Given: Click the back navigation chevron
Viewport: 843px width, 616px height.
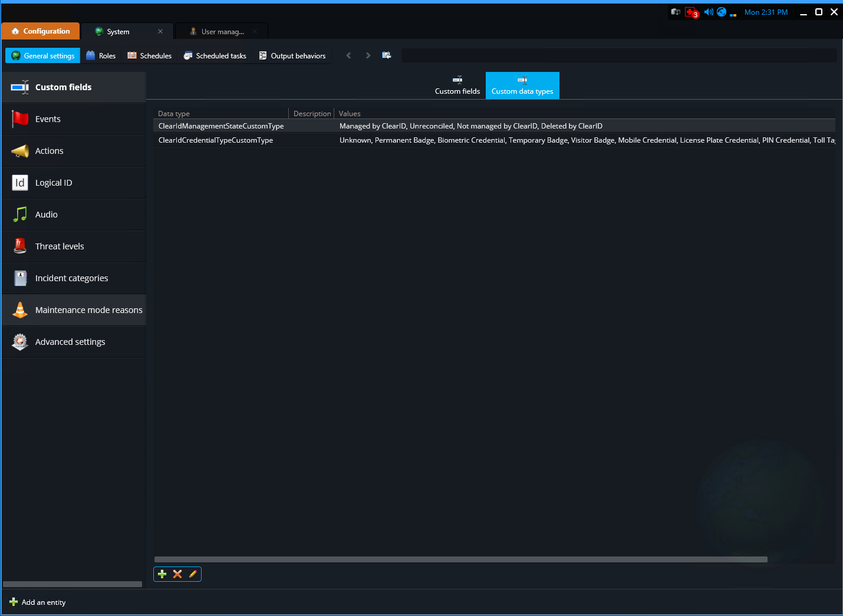Looking at the screenshot, I should point(348,55).
